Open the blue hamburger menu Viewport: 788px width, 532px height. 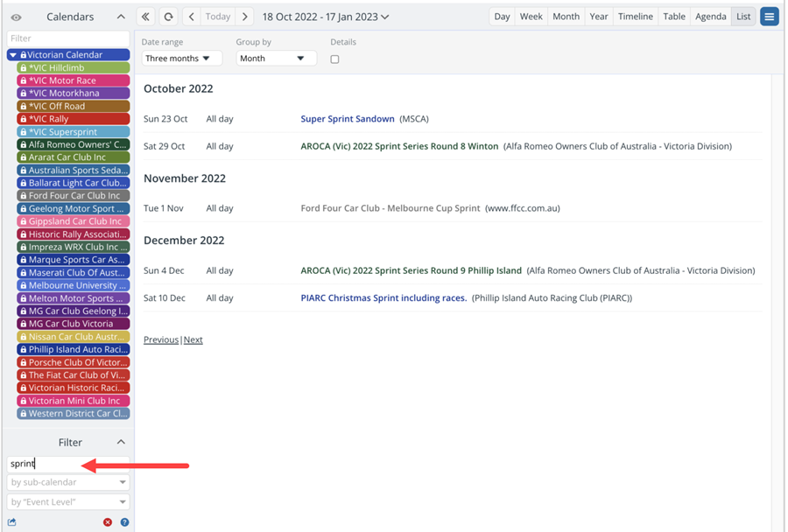coord(769,17)
